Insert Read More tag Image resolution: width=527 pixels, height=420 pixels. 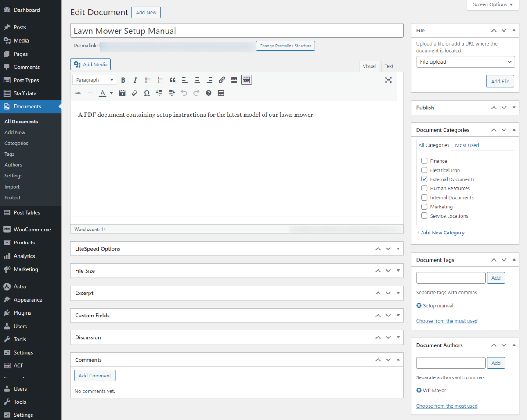(x=234, y=80)
